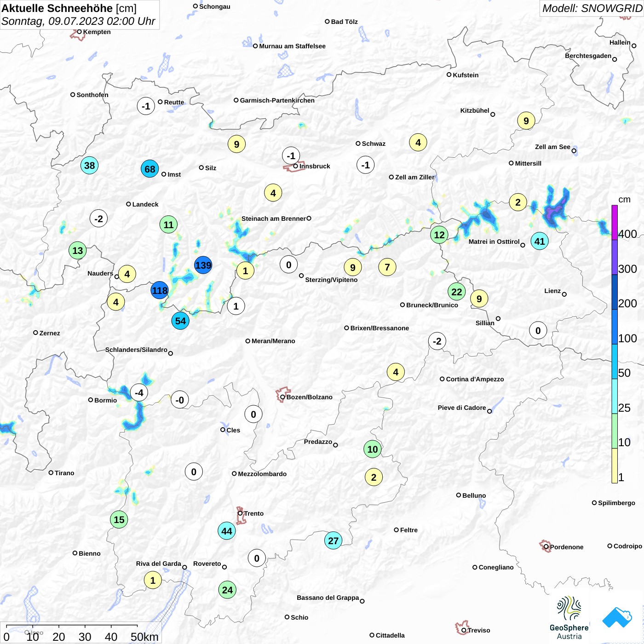Screen dimensions: 644x644
Task: Click the Modell: SNOWGRID label
Action: click(x=592, y=8)
